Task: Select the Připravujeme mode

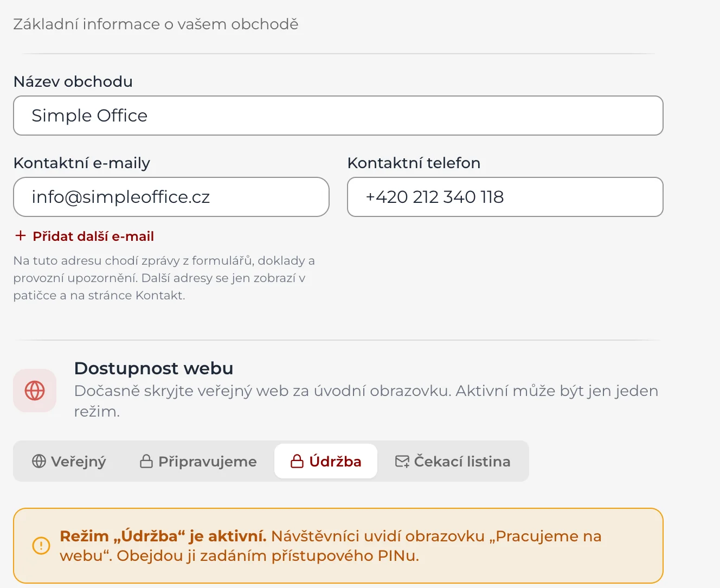Action: pos(198,461)
